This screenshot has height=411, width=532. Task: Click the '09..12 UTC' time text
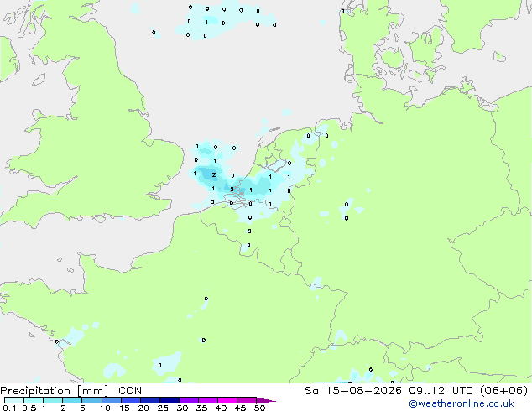(441, 391)
